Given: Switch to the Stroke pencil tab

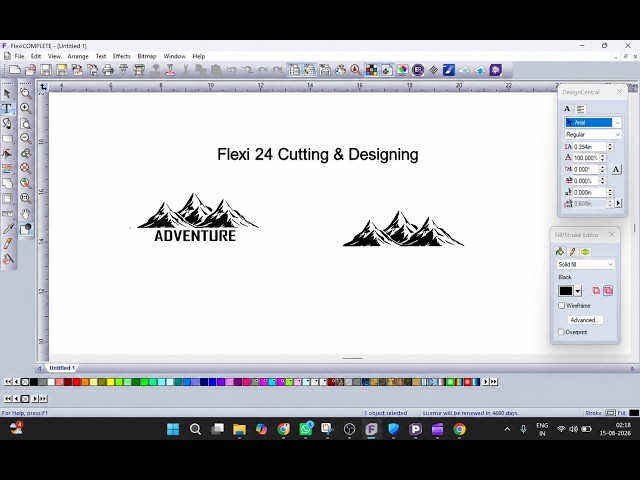Looking at the screenshot, I should coord(572,252).
